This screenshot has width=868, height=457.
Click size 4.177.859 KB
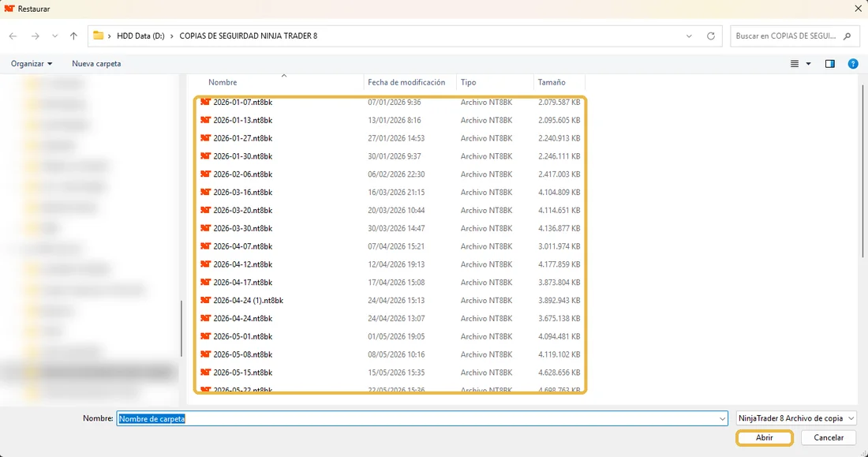pos(559,264)
